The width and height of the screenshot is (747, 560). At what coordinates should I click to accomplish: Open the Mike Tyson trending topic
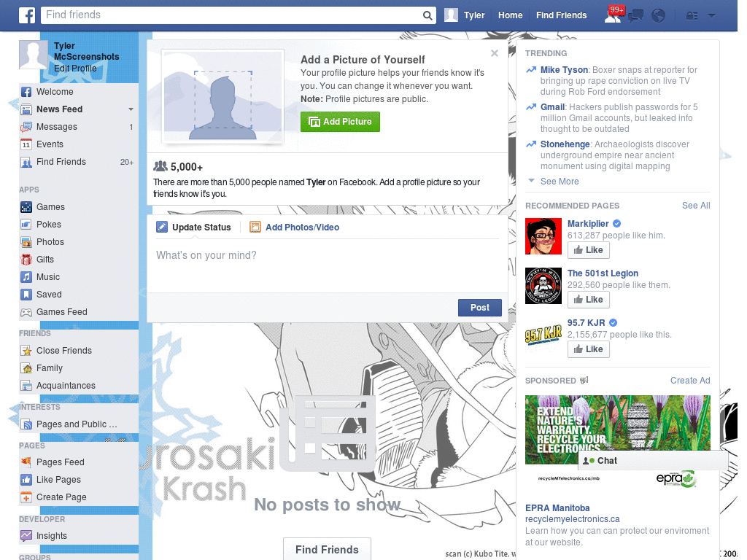tap(564, 70)
